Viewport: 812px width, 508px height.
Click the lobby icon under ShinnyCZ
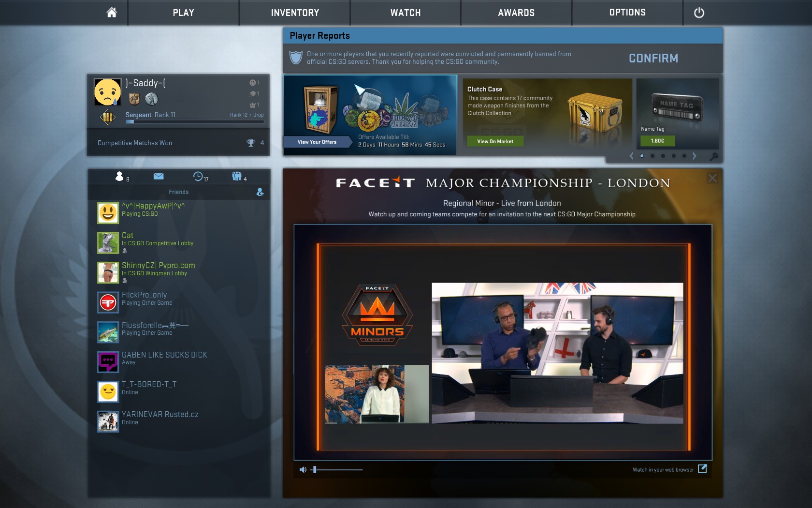(x=125, y=281)
